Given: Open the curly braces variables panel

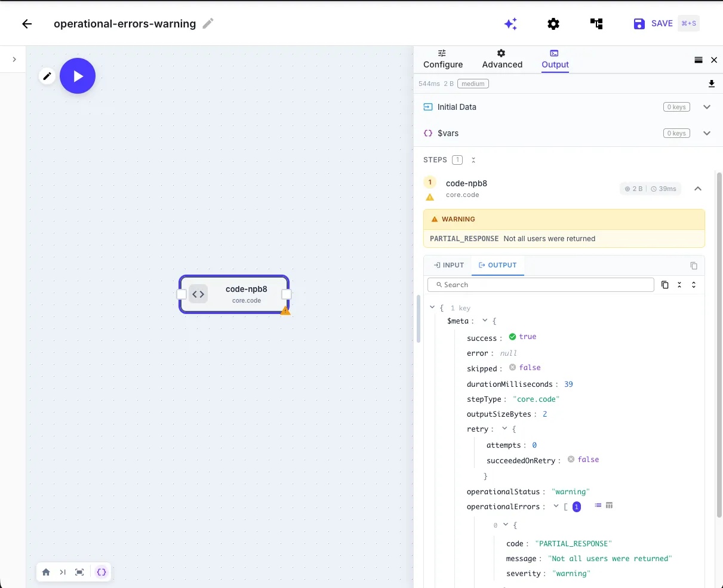Looking at the screenshot, I should (x=101, y=571).
